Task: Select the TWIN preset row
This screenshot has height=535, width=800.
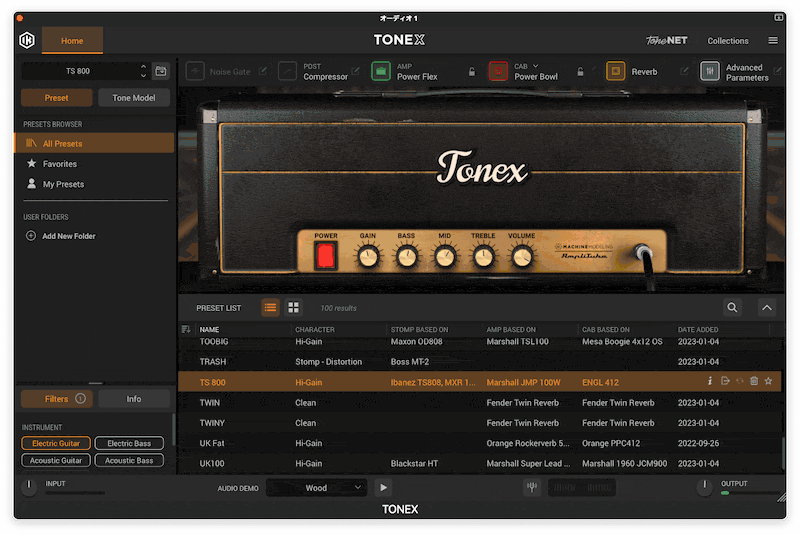Action: pyautogui.click(x=480, y=402)
